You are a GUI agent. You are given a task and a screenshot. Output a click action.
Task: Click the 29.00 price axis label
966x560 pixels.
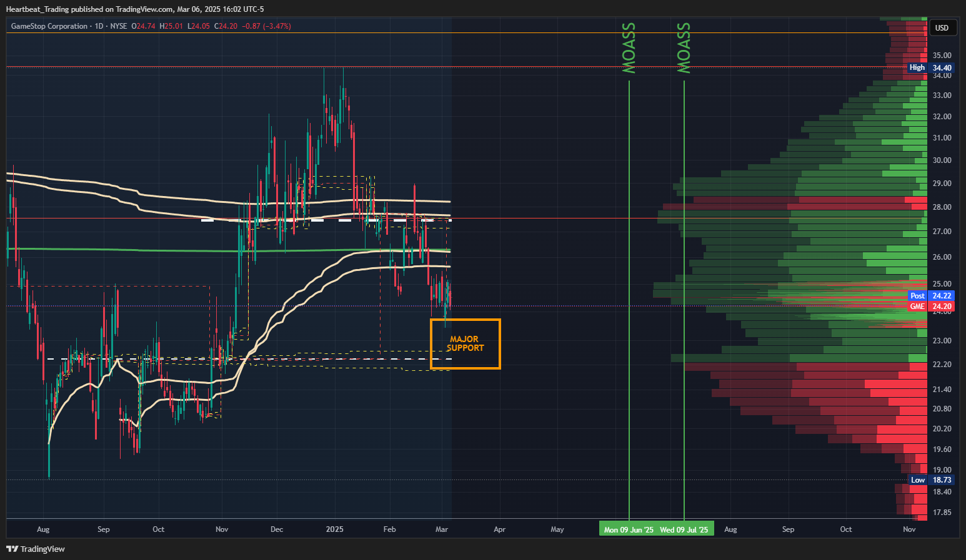[942, 184]
